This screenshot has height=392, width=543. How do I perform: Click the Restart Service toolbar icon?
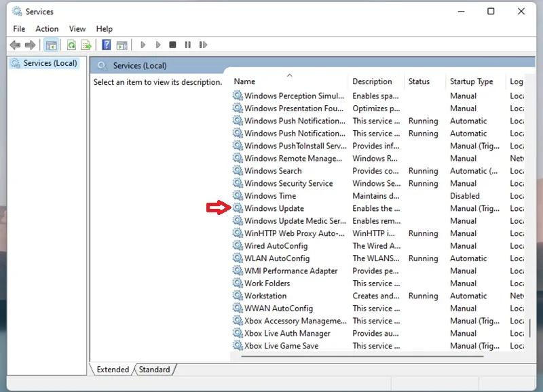pos(203,45)
